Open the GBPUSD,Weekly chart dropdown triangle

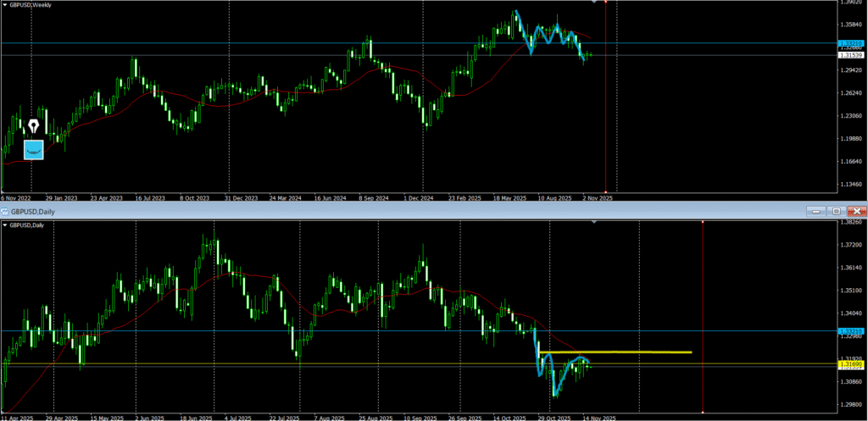pos(5,6)
